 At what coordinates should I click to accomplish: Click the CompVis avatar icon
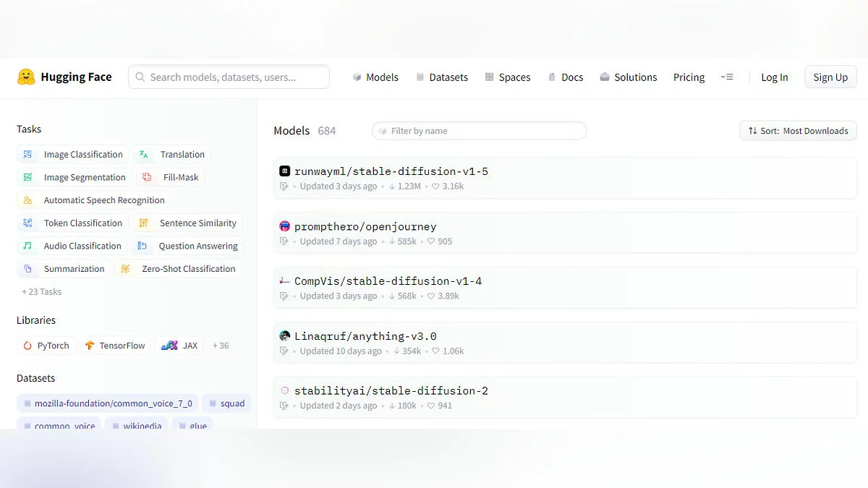pos(284,281)
